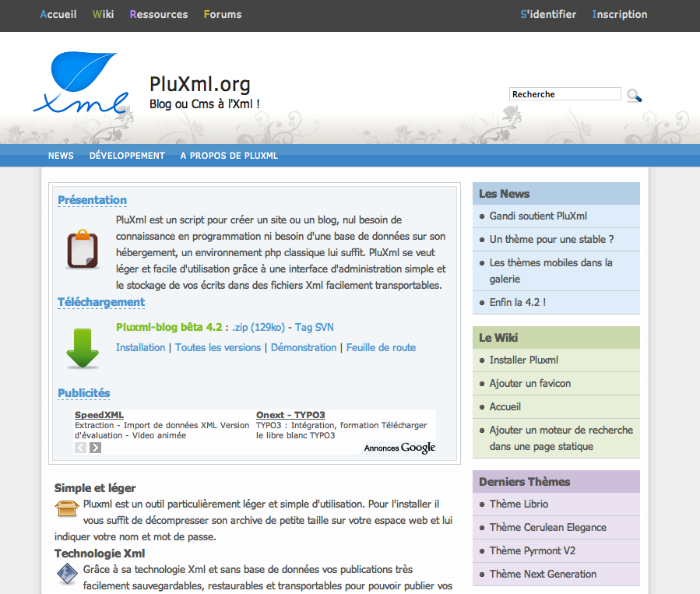This screenshot has width=700, height=594.
Task: Open Thème Cerulean Elegance
Action: click(x=548, y=527)
